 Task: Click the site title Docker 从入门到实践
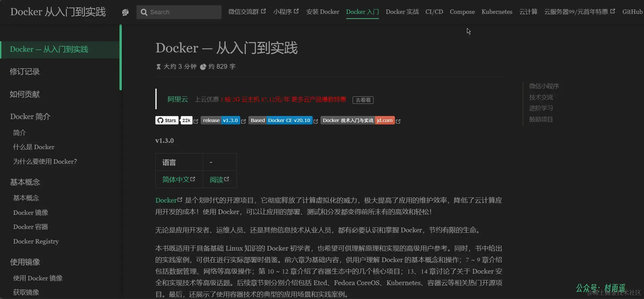tap(58, 12)
